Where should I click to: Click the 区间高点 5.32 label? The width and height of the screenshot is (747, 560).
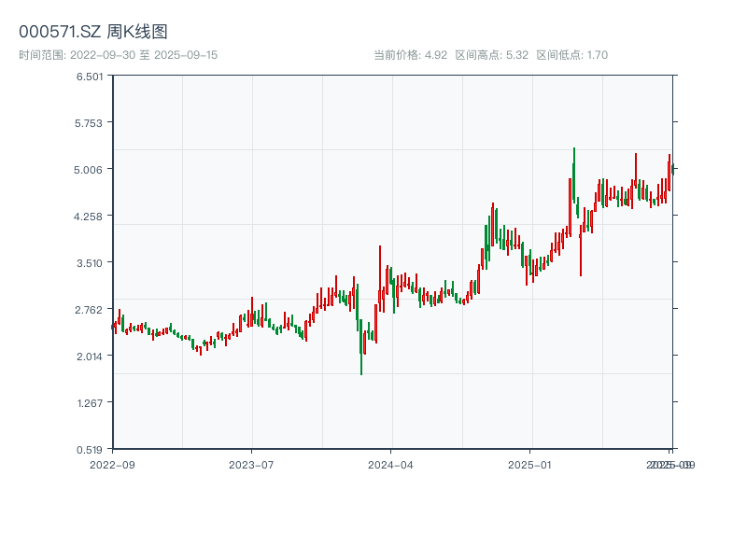tap(491, 55)
